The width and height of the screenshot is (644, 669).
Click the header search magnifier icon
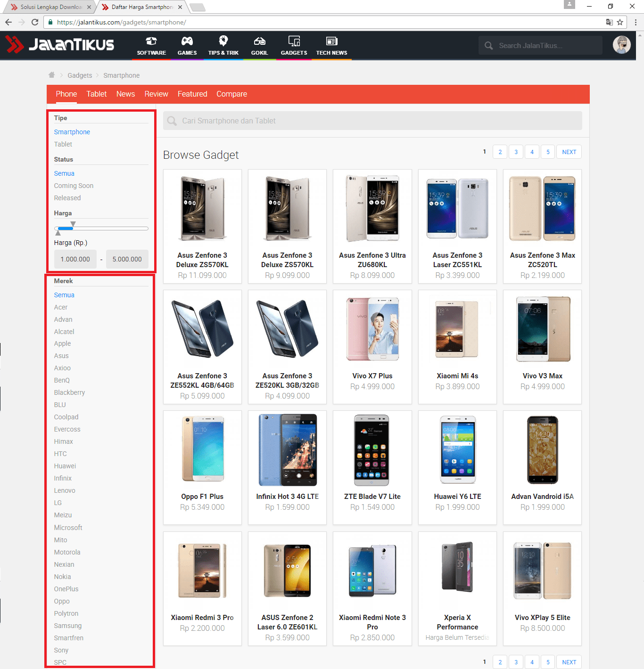tap(489, 46)
